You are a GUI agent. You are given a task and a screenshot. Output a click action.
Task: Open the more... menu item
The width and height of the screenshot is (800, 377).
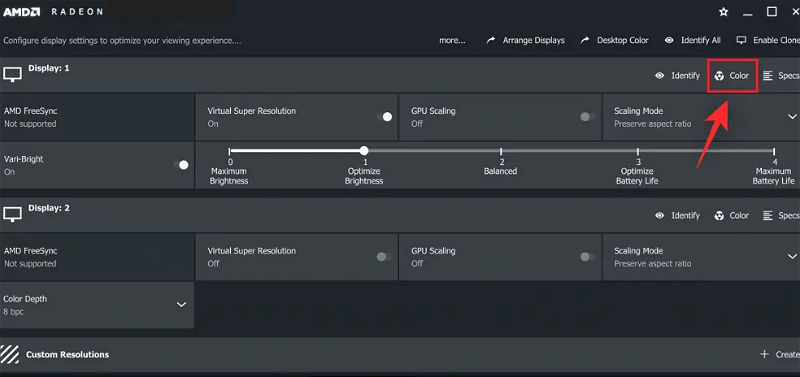(452, 40)
